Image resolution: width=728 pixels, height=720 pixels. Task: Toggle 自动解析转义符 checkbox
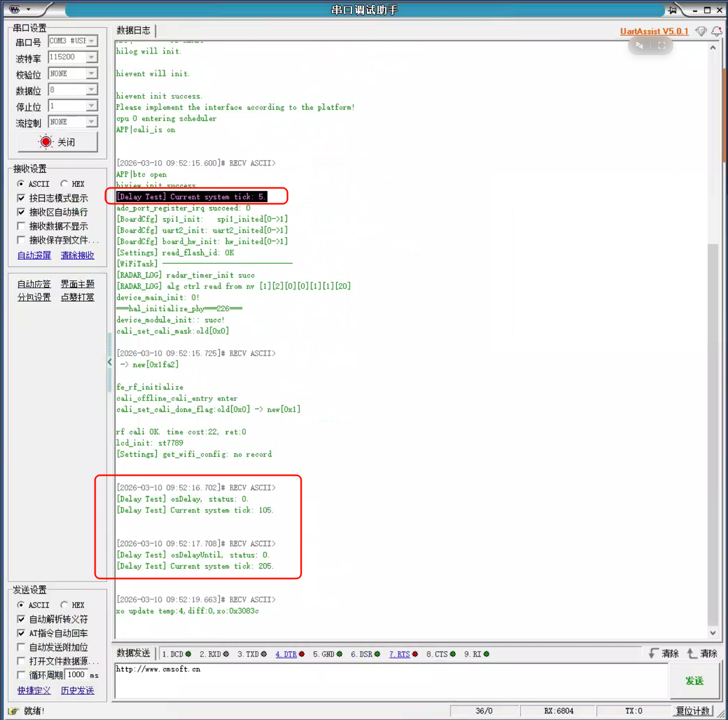click(21, 619)
